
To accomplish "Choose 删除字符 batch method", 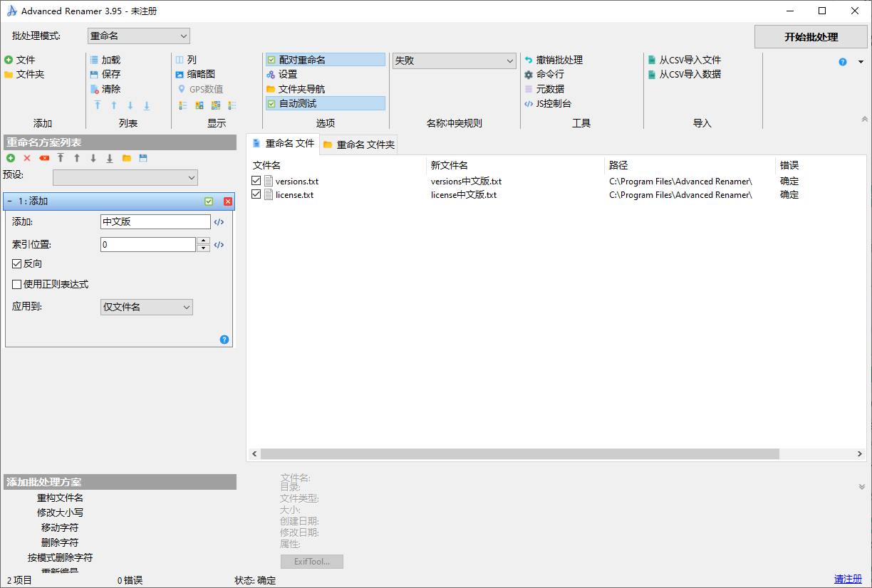I will pyautogui.click(x=60, y=542).
